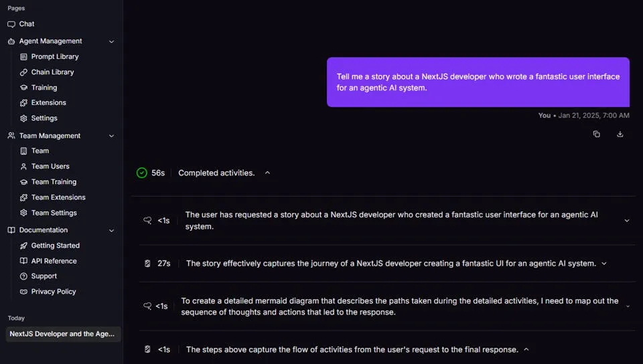643x364 pixels.
Task: Copy the message using the copy icon
Action: point(596,134)
